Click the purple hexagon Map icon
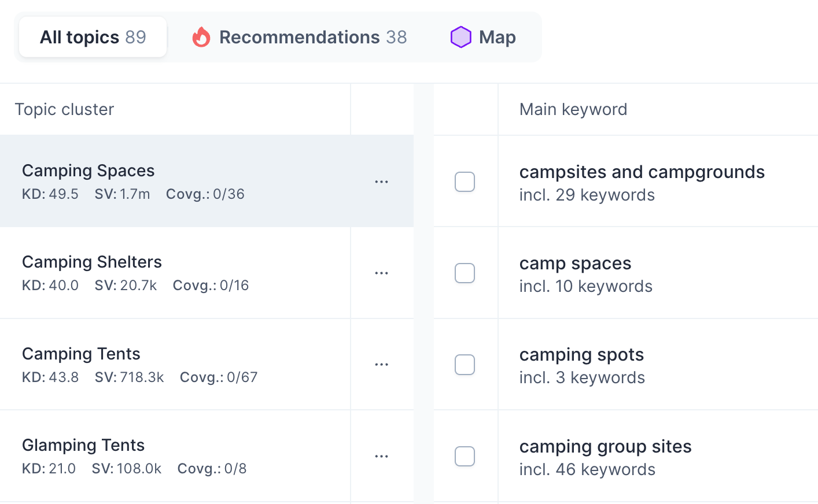This screenshot has height=504, width=818. pos(460,37)
